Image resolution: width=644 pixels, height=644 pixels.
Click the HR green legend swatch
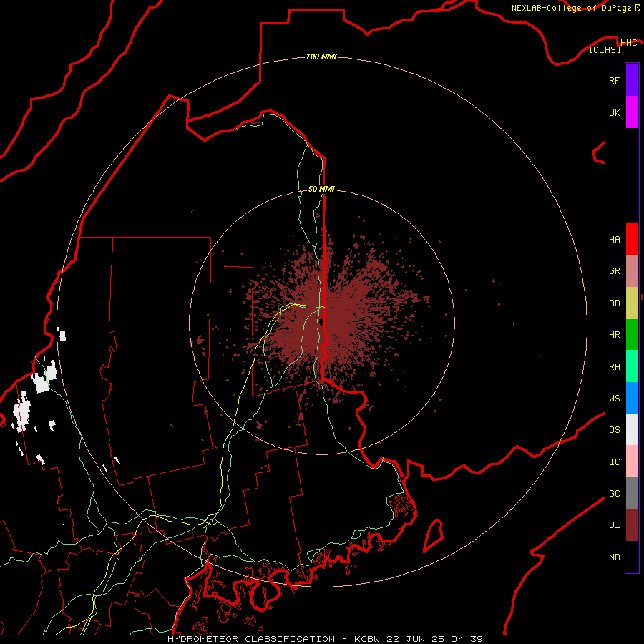point(632,335)
